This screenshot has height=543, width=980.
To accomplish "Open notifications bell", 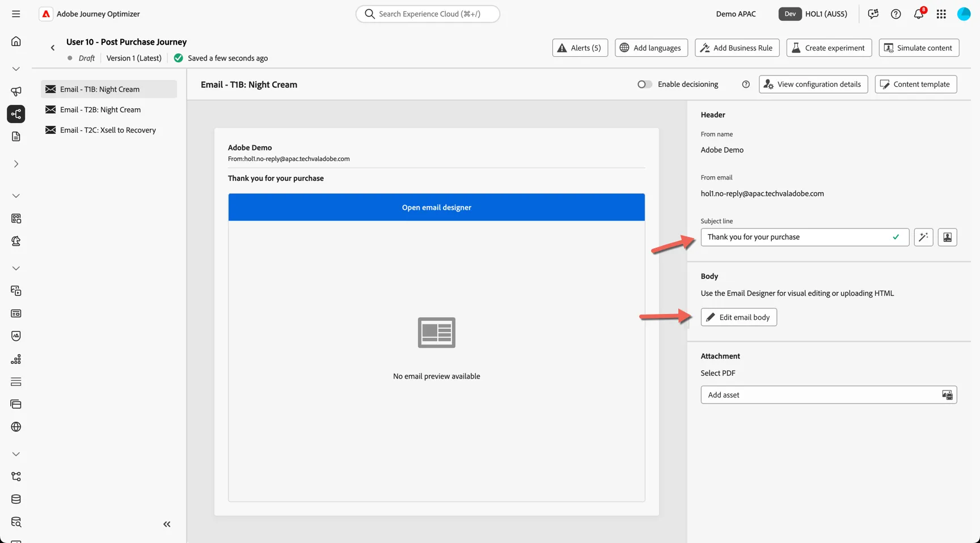I will pos(918,14).
